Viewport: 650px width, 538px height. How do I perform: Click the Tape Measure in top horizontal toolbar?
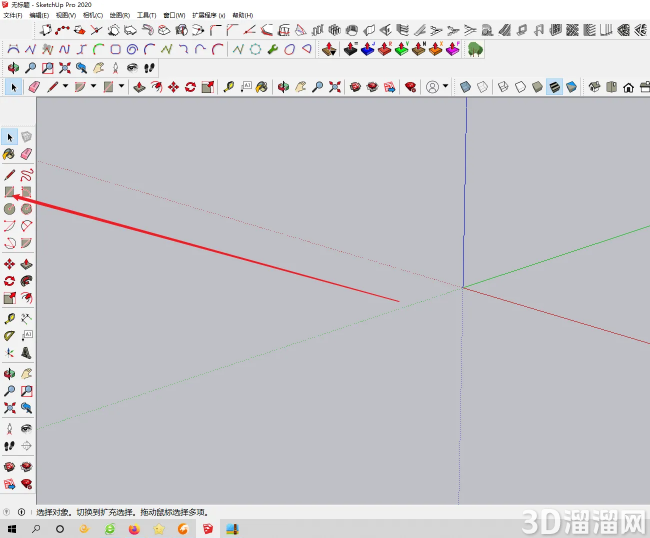pos(228,87)
